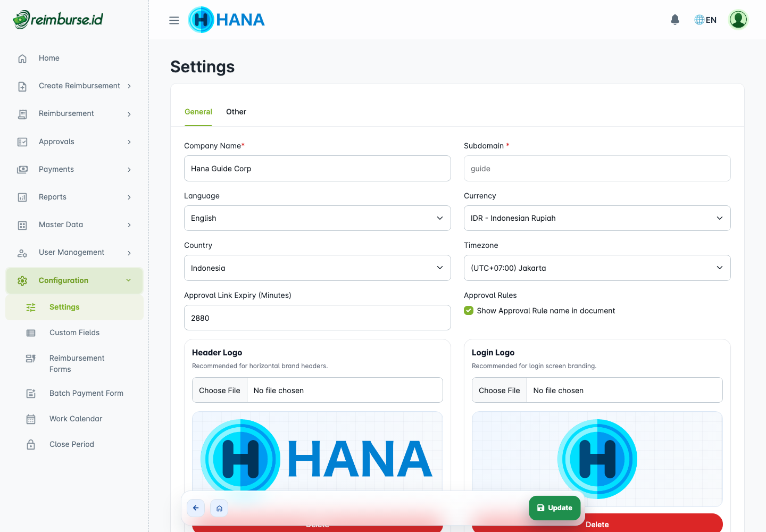Screen dimensions: 766x532
Task: Click the user profile avatar
Action: [738, 20]
